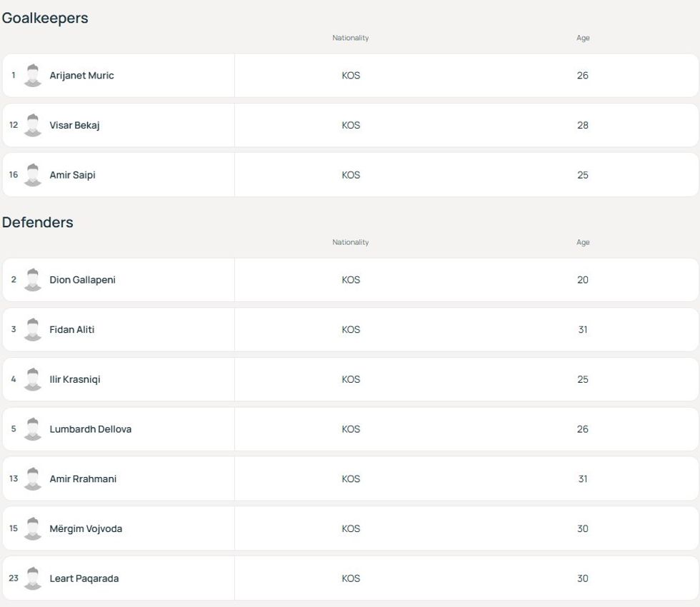Click Mërgim Vojvoda's player avatar

point(33,529)
